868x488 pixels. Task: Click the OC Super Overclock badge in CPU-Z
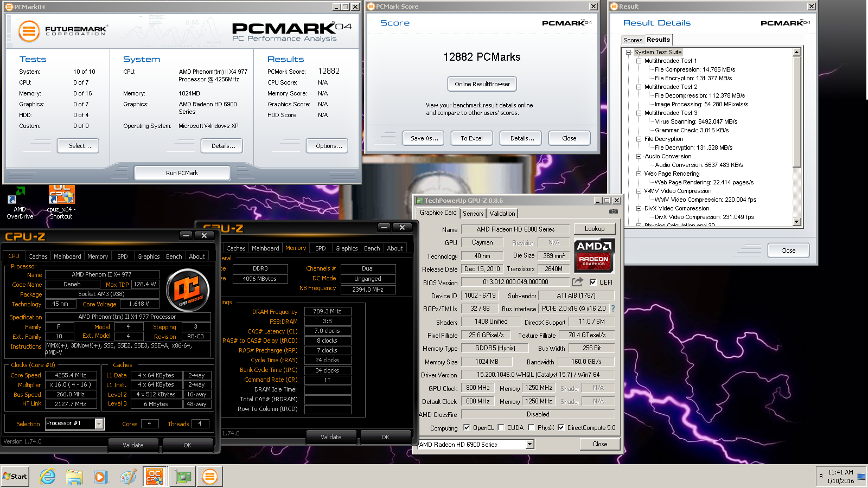pos(188,290)
